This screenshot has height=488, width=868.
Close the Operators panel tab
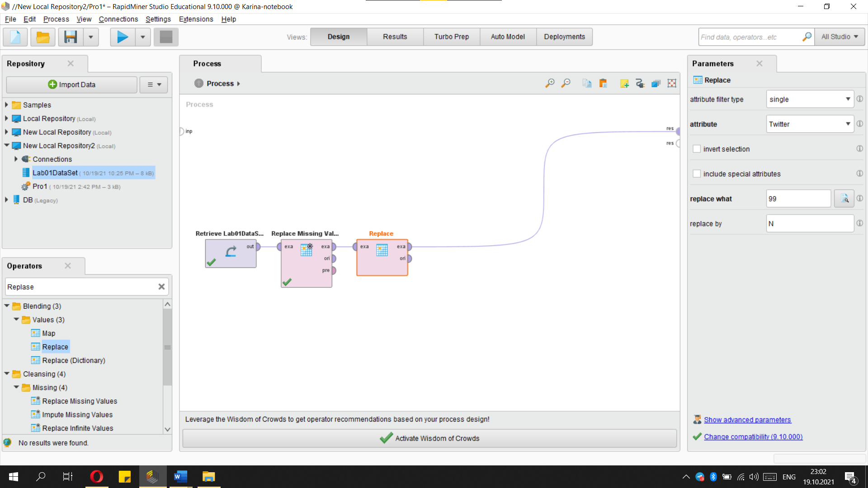(68, 266)
